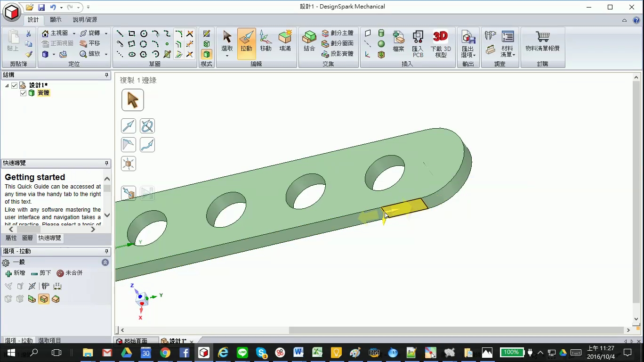Toggle the highlighted pull both sides option
This screenshot has height=362, width=644.
click(44, 299)
